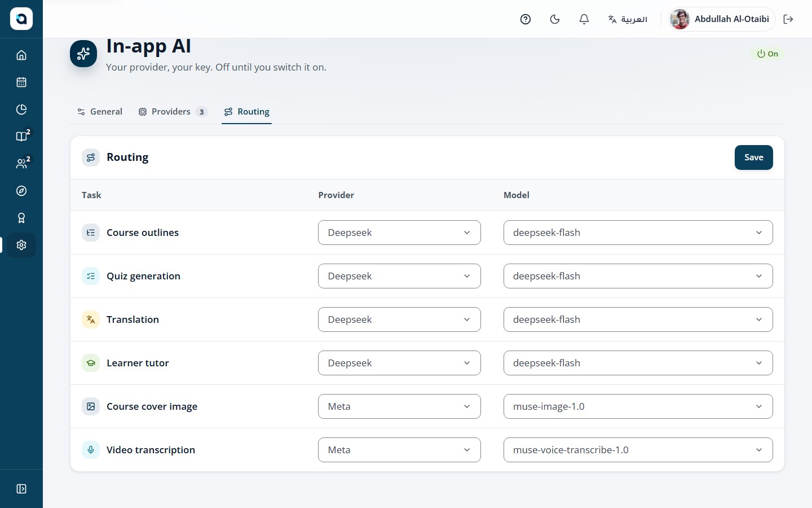Toggle dark mode with moon icon
The width and height of the screenshot is (812, 508).
pos(555,19)
